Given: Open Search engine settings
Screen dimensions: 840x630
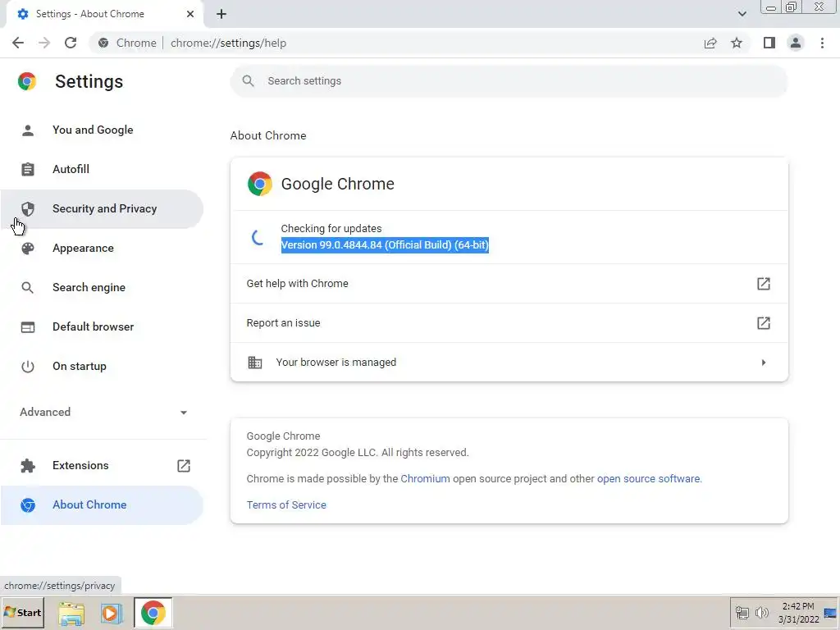Looking at the screenshot, I should click(x=102, y=288).
